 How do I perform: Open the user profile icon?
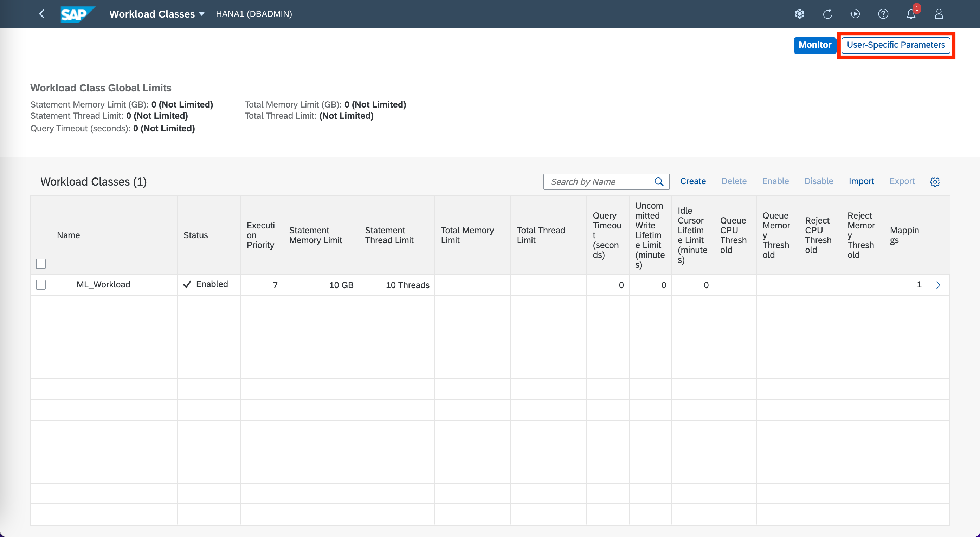tap(939, 14)
